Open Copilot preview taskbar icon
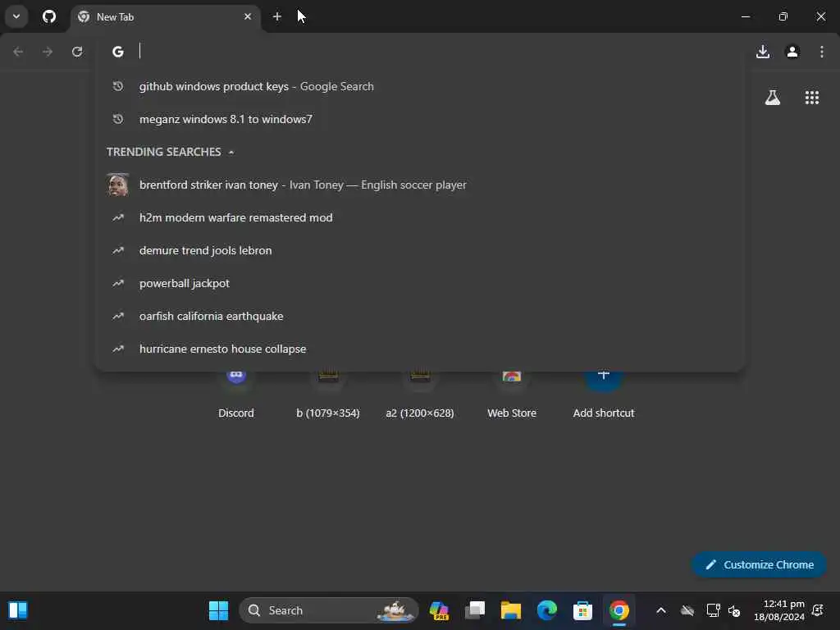840x630 pixels. click(x=439, y=610)
